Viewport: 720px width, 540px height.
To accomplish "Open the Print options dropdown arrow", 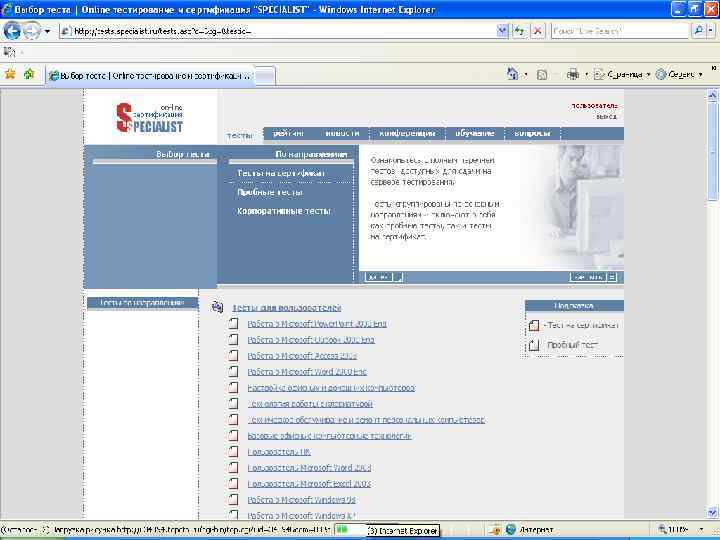I will 586,74.
